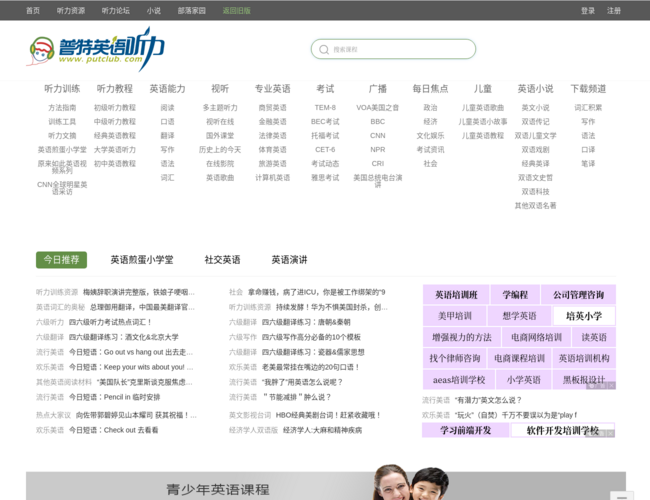Click 历史上的今天 link
650x500 pixels.
click(220, 150)
